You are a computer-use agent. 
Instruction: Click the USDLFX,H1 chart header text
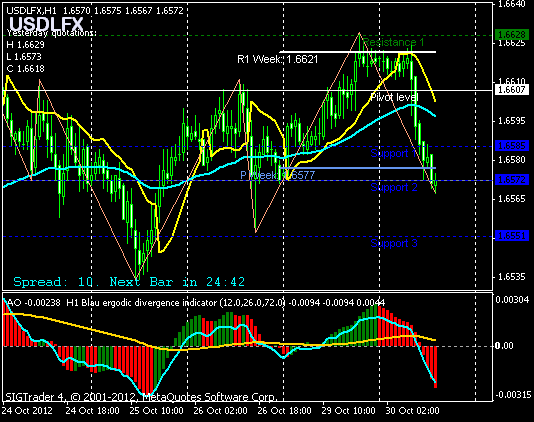coord(95,11)
